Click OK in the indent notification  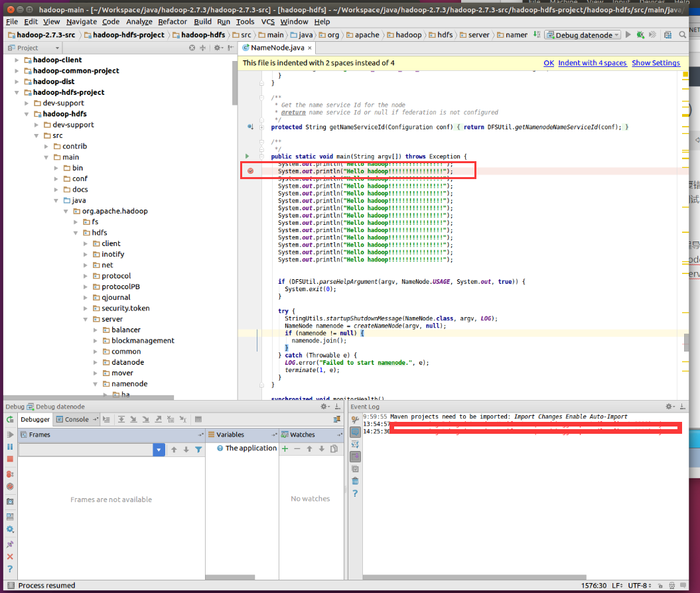pos(549,63)
